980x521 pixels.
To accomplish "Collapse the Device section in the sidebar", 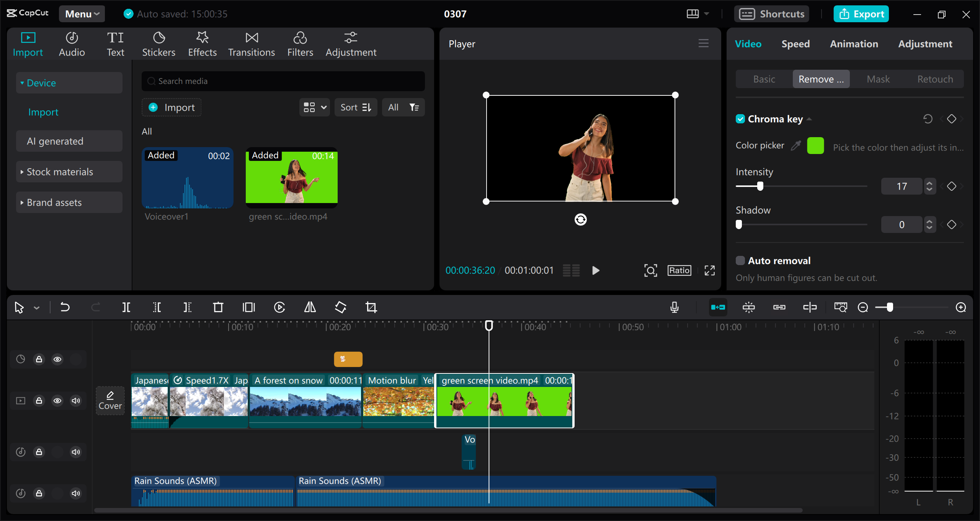I will click(x=41, y=82).
